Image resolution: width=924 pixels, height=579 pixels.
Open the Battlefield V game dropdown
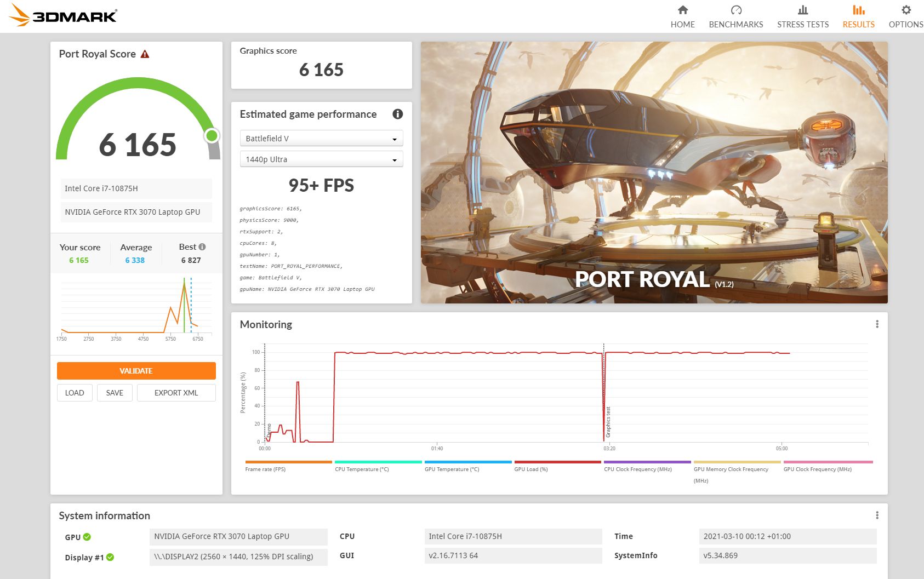pos(321,139)
